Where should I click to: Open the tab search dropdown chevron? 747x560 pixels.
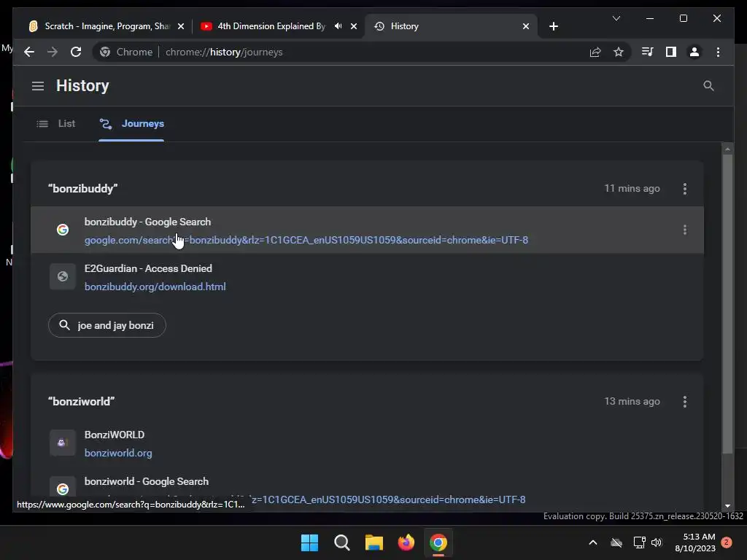tap(616, 18)
